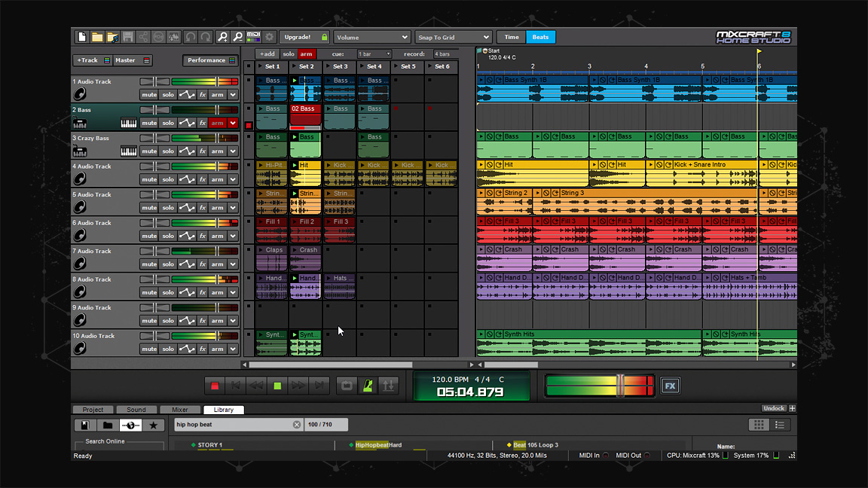
Task: Open the Volume dropdown in the toolbar
Action: [x=371, y=37]
